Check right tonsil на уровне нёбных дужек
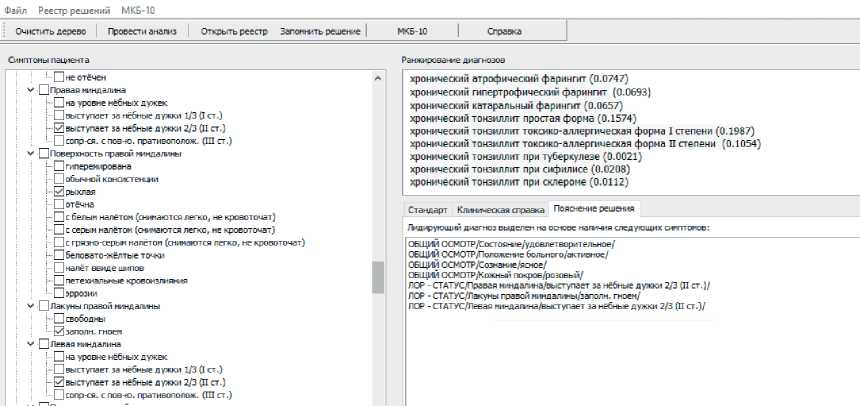 (x=59, y=103)
